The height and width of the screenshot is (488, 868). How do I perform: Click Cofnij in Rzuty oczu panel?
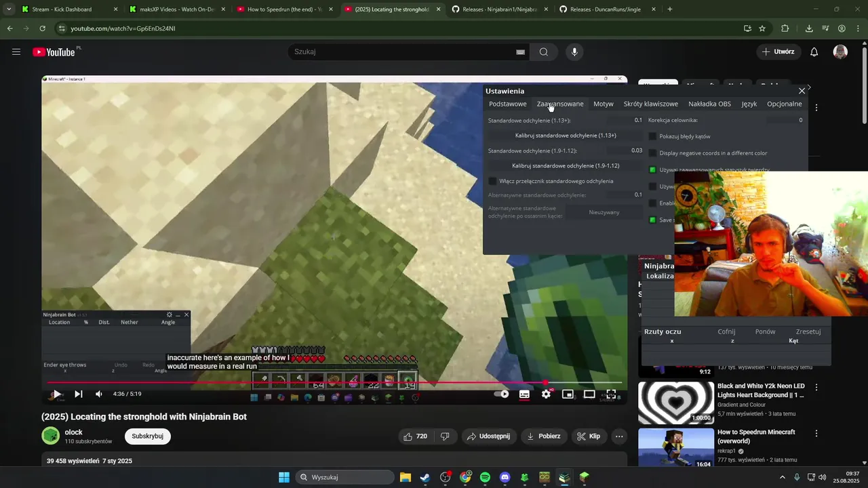[726, 331]
